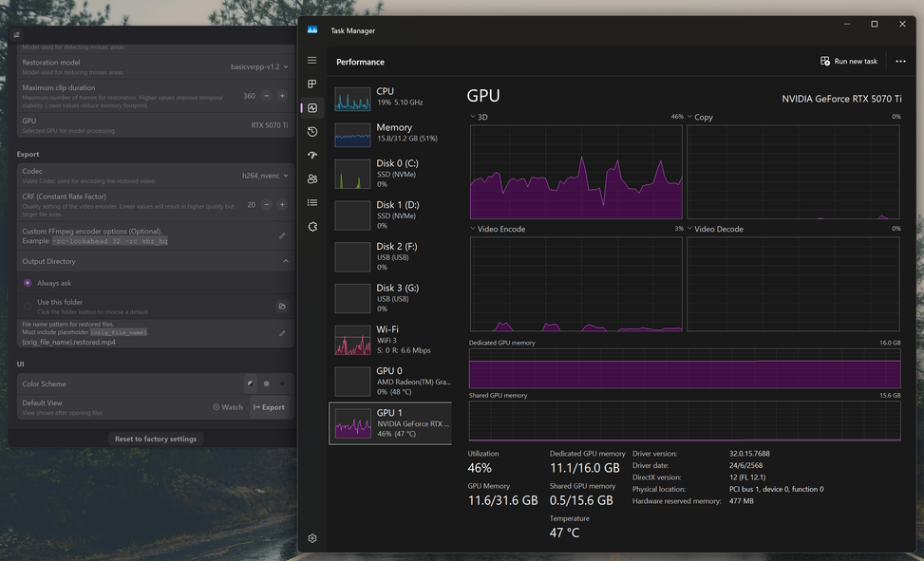924x561 pixels.
Task: Open Users page icon in Task Manager
Action: click(x=311, y=179)
